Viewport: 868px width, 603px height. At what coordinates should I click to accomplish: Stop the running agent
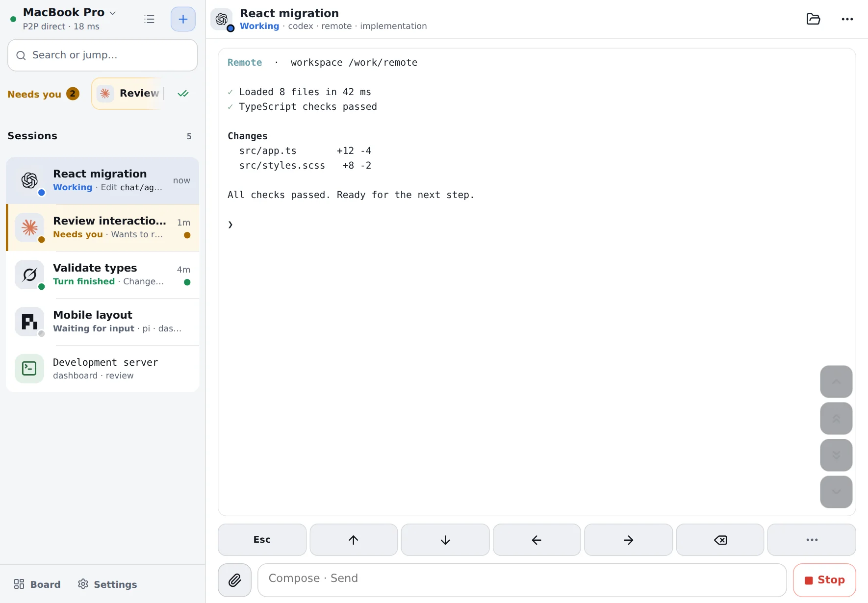tap(824, 580)
